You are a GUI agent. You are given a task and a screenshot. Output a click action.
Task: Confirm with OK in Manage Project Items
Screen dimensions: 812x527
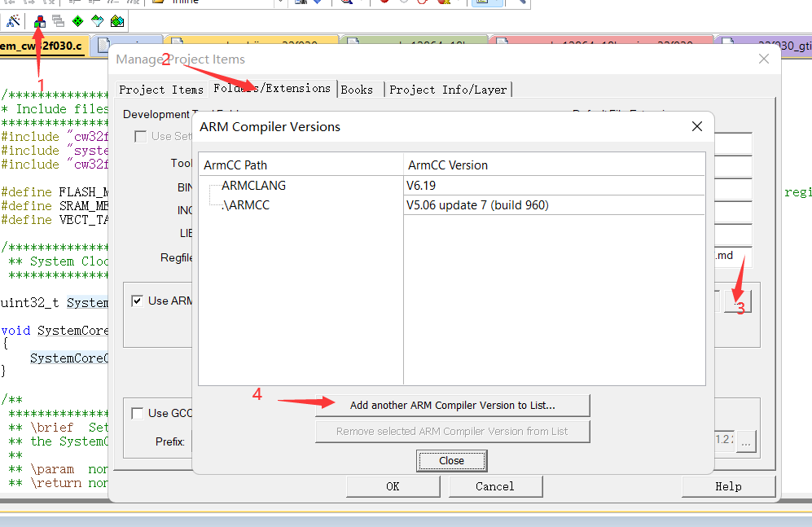tap(393, 486)
